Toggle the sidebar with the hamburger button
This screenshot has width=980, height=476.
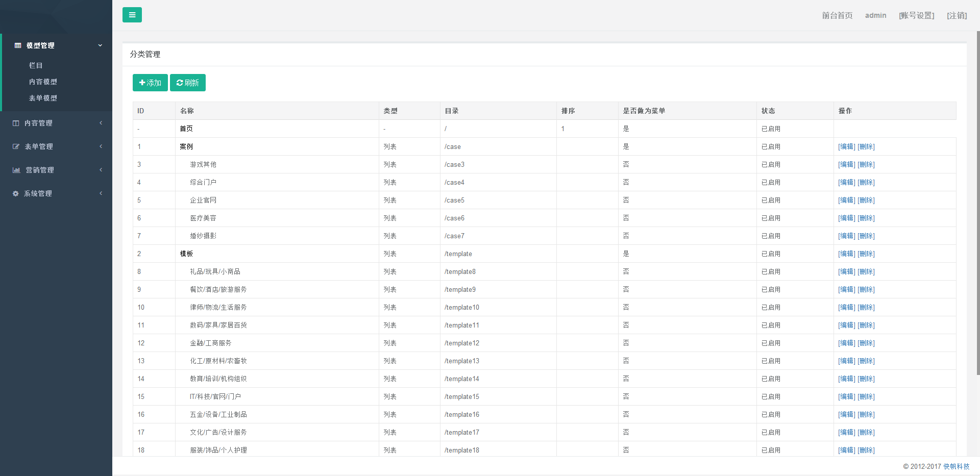(x=132, y=15)
